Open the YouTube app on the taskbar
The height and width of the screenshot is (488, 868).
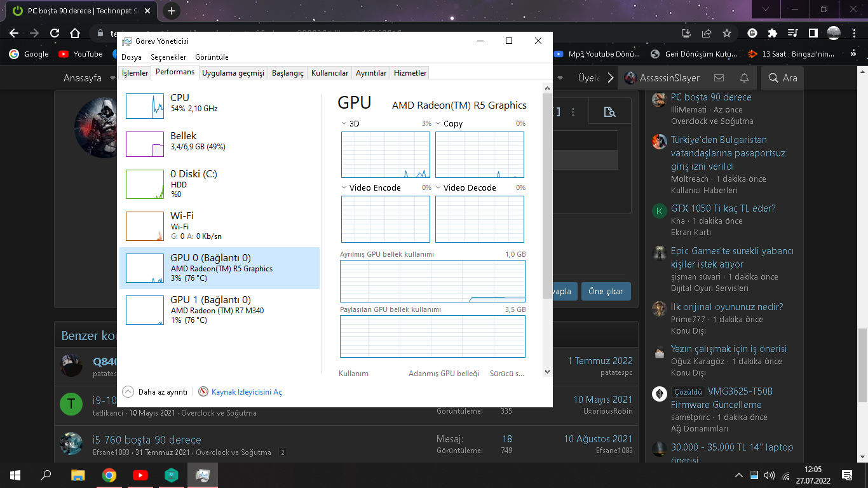pos(140,475)
